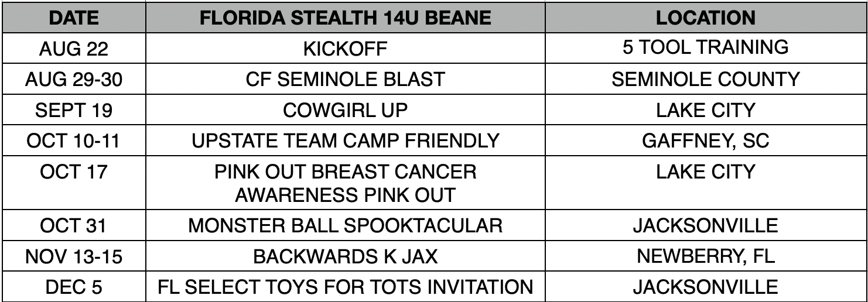Click the NEWBERRY, FL location cell
The width and height of the screenshot is (868, 302).
point(706,257)
